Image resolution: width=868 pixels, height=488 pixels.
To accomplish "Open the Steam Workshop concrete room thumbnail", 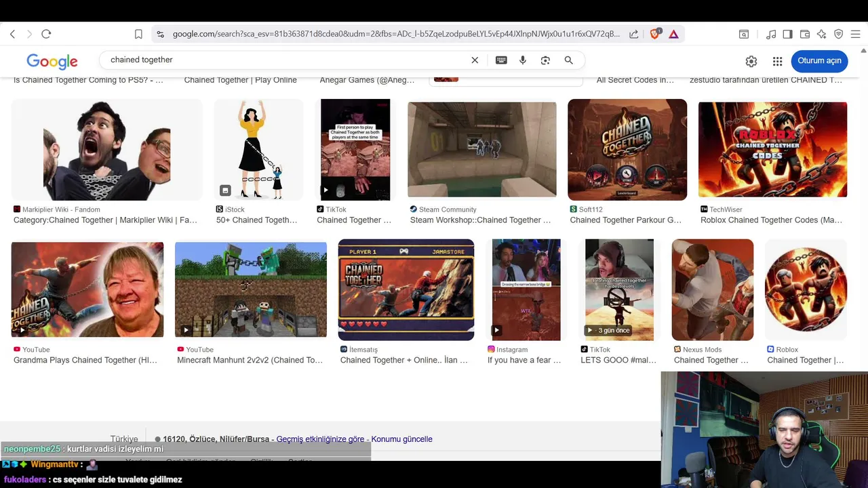I will (482, 150).
